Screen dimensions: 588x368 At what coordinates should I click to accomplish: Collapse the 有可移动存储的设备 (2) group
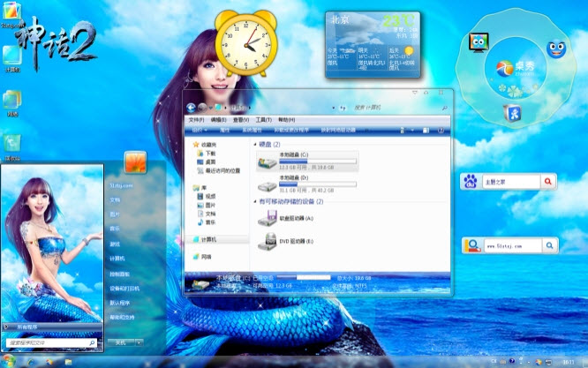pyautogui.click(x=255, y=201)
